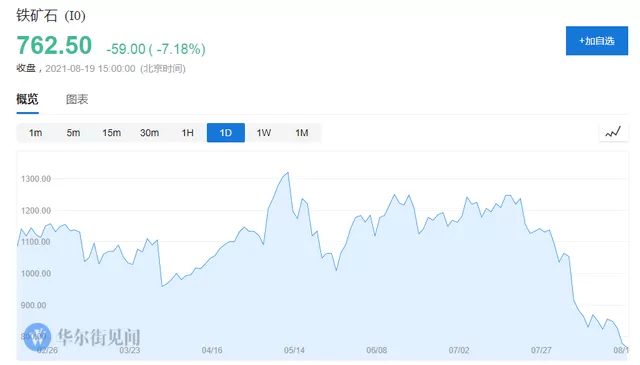This screenshot has width=640, height=365.
Task: Click the 1300.00 price axis label
Action: pos(36,179)
